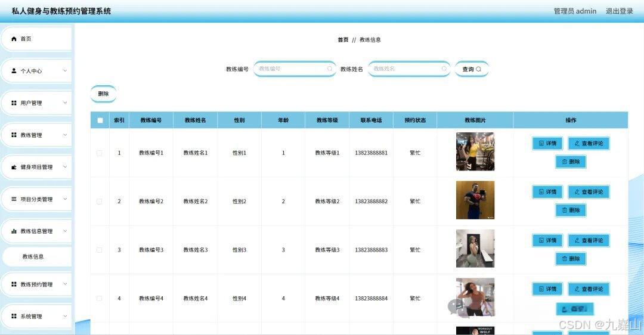The image size is (644, 335).
Task: Open coach photo thumbnail in row 2
Action: point(475,200)
